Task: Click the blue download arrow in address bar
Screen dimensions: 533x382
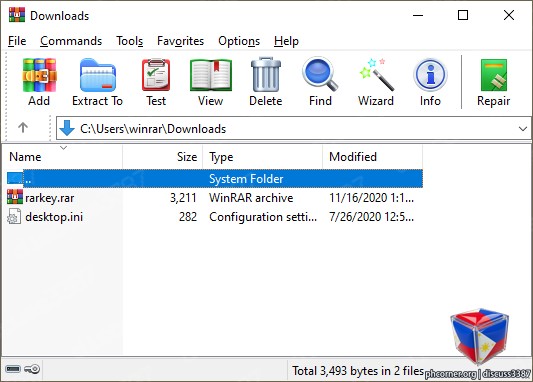Action: point(67,128)
